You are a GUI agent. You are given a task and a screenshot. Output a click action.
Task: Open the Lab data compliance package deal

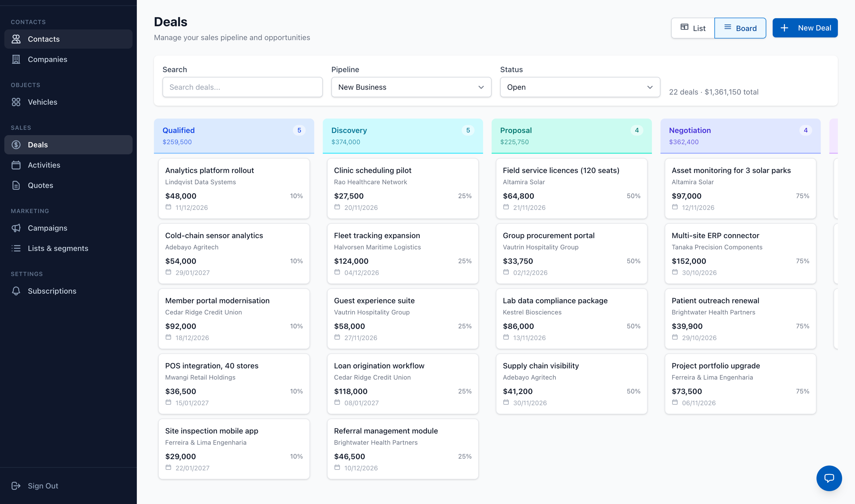(x=572, y=319)
